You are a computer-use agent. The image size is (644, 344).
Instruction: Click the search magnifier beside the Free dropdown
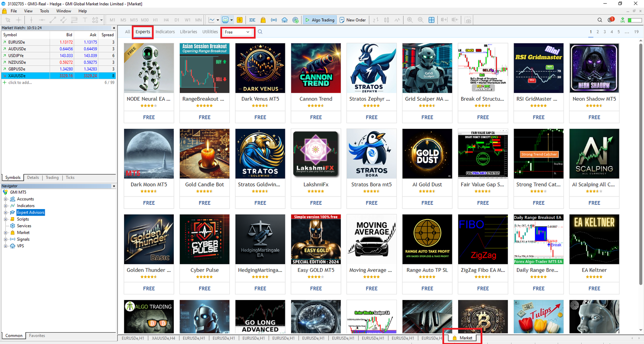coord(260,32)
